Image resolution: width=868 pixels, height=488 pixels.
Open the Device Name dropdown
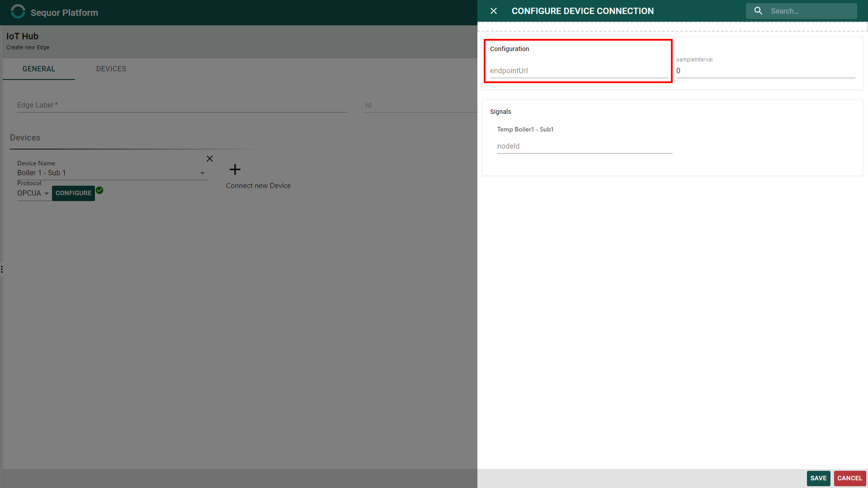(112, 173)
